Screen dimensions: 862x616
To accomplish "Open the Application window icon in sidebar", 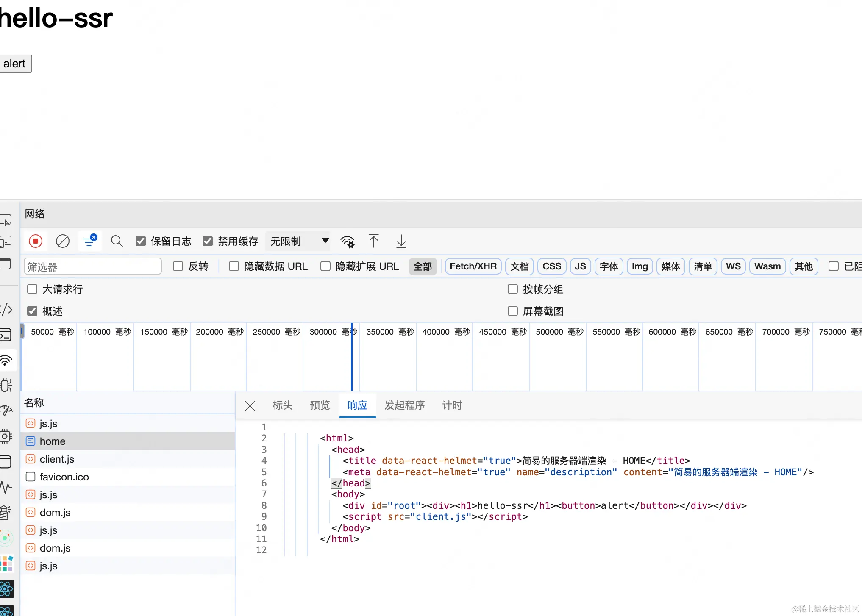I will point(6,461).
